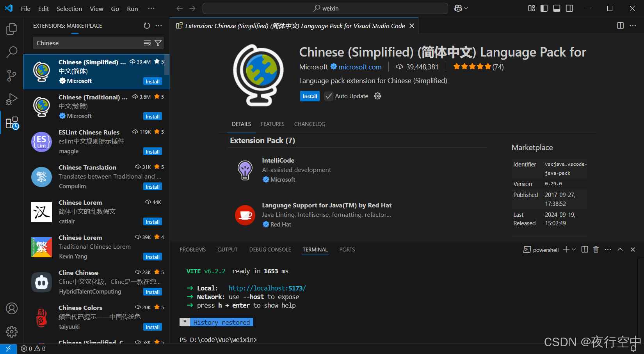Open the Copilot chat icon

coord(458,8)
